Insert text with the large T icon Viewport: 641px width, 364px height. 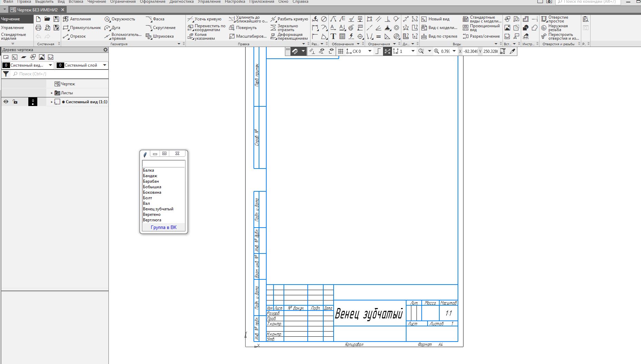pos(333,36)
